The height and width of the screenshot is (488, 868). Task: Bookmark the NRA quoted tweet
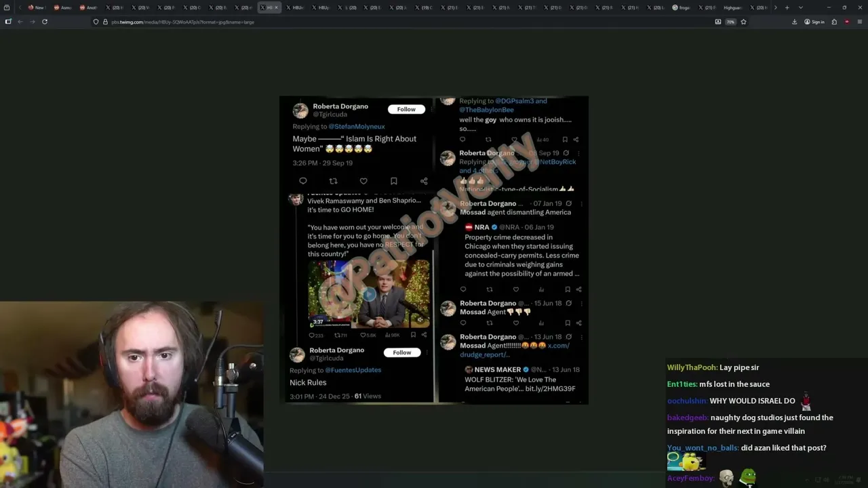(568, 289)
